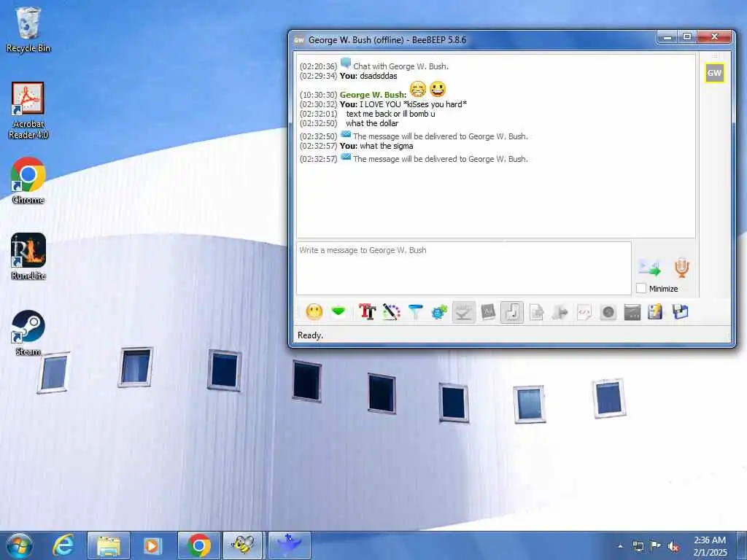Choose the font color pencil icon
Screen dimensions: 747x560
click(x=391, y=312)
